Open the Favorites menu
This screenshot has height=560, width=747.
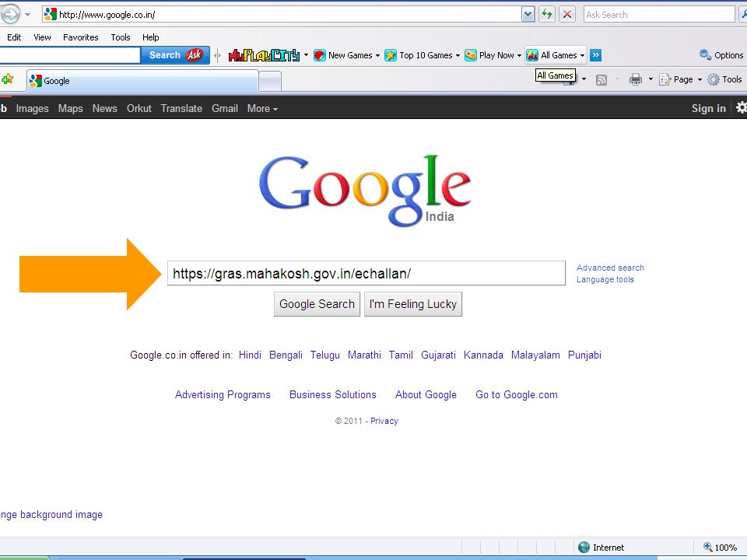click(80, 37)
